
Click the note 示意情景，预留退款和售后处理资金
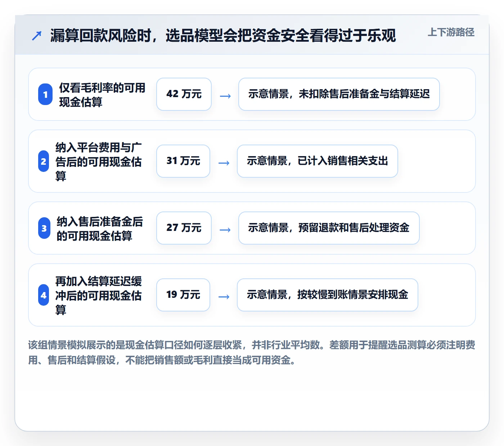tap(329, 228)
